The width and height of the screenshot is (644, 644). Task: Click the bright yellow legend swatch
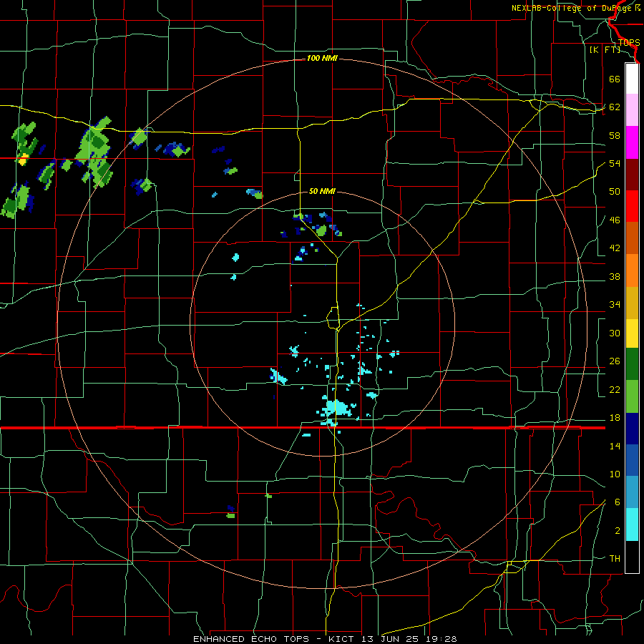(632, 333)
